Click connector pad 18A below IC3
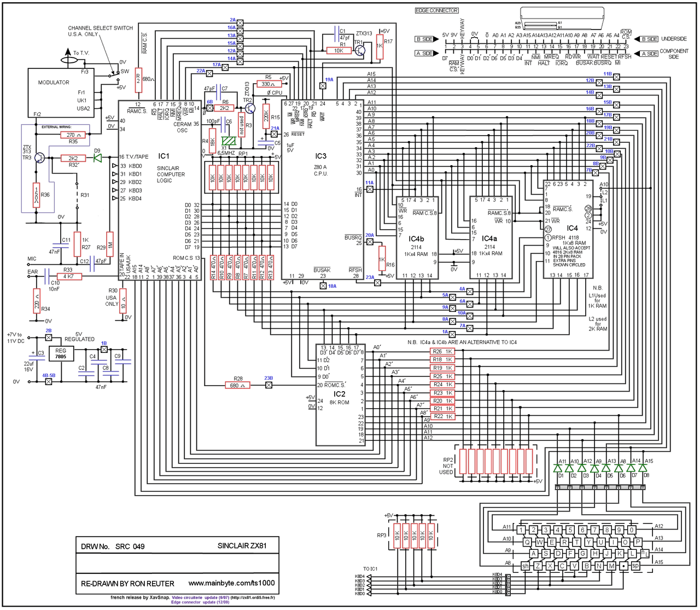 [323, 286]
